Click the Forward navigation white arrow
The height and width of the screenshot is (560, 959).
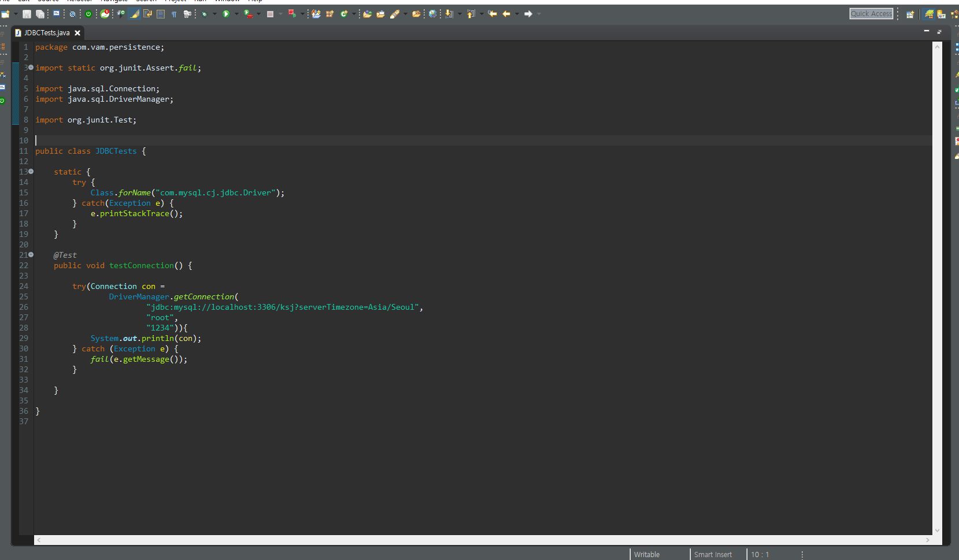click(528, 14)
